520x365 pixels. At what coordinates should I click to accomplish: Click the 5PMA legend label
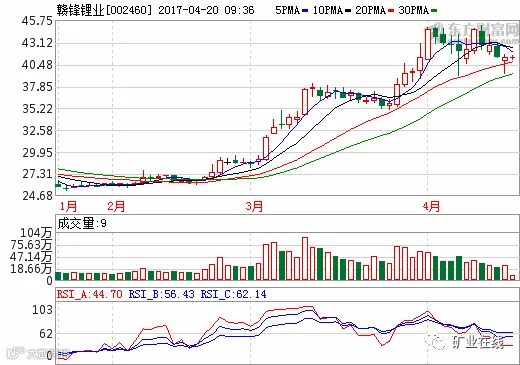coord(288,10)
